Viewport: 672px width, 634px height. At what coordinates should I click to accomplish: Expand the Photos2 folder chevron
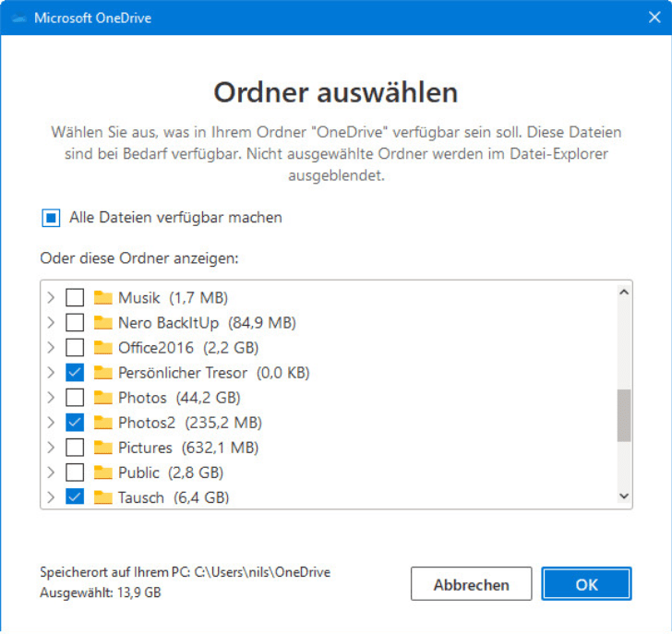tap(51, 423)
